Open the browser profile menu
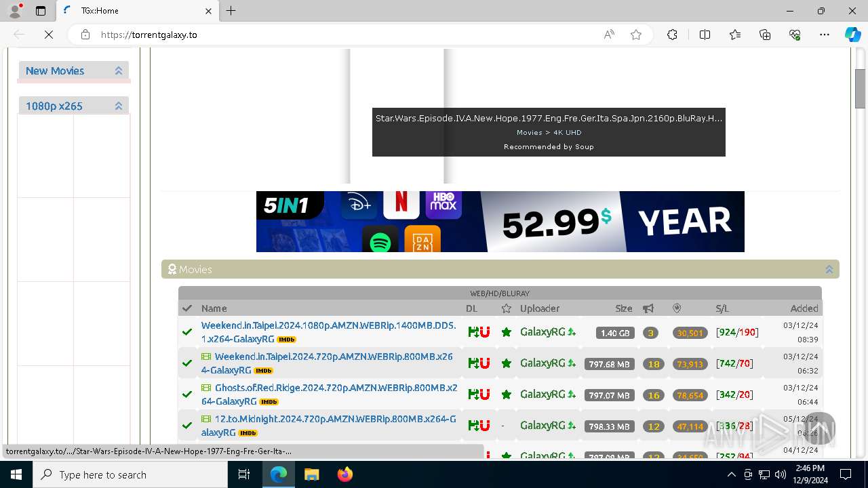868x488 pixels. click(15, 11)
